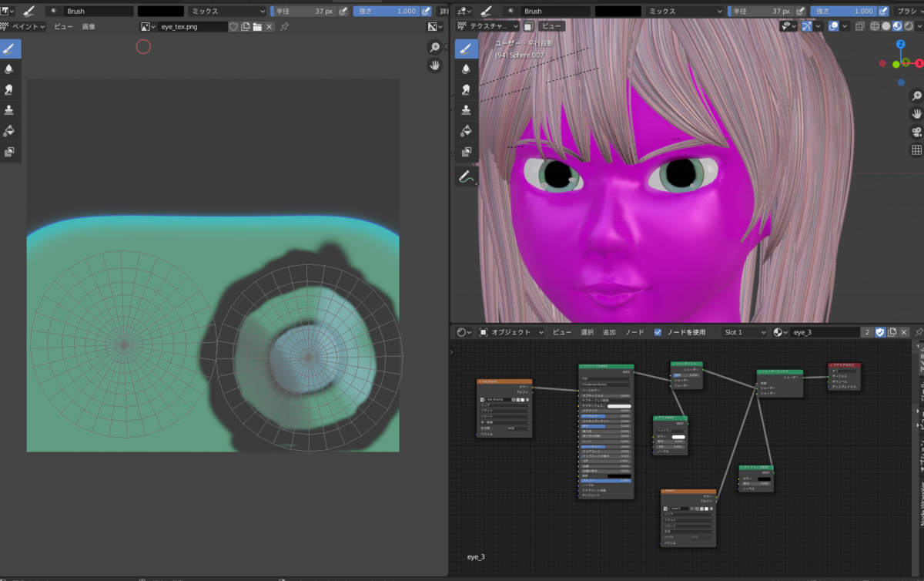The width and height of the screenshot is (924, 581).
Task: Click eye_tex.png image name field
Action: [x=192, y=26]
